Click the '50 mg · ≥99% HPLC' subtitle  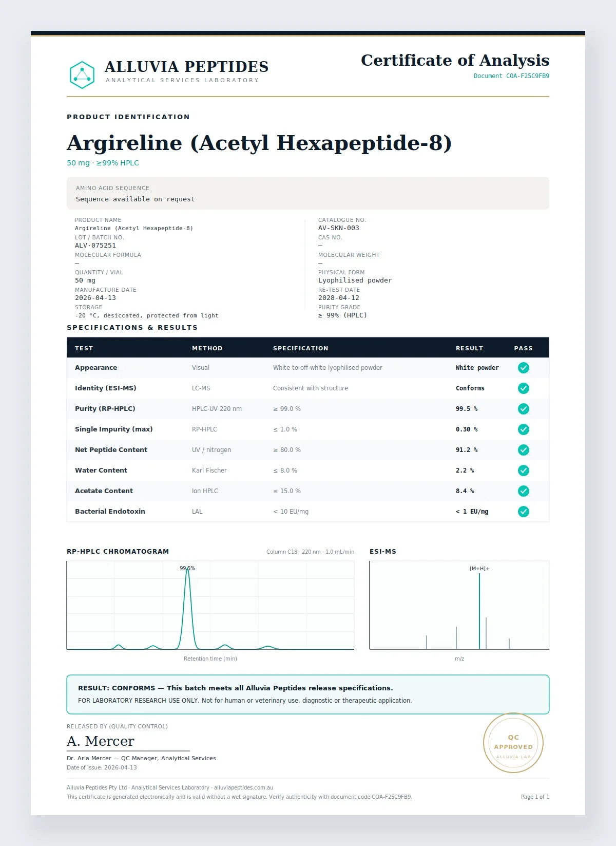click(103, 163)
